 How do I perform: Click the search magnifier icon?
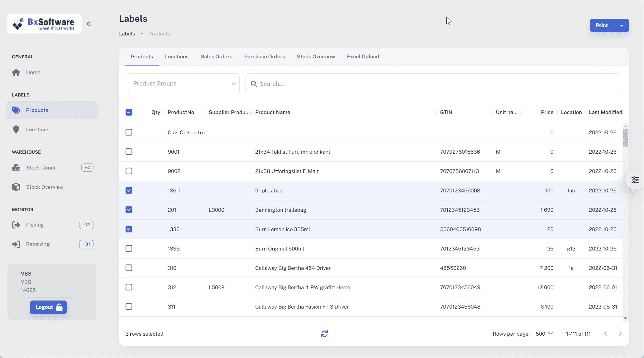coord(254,84)
